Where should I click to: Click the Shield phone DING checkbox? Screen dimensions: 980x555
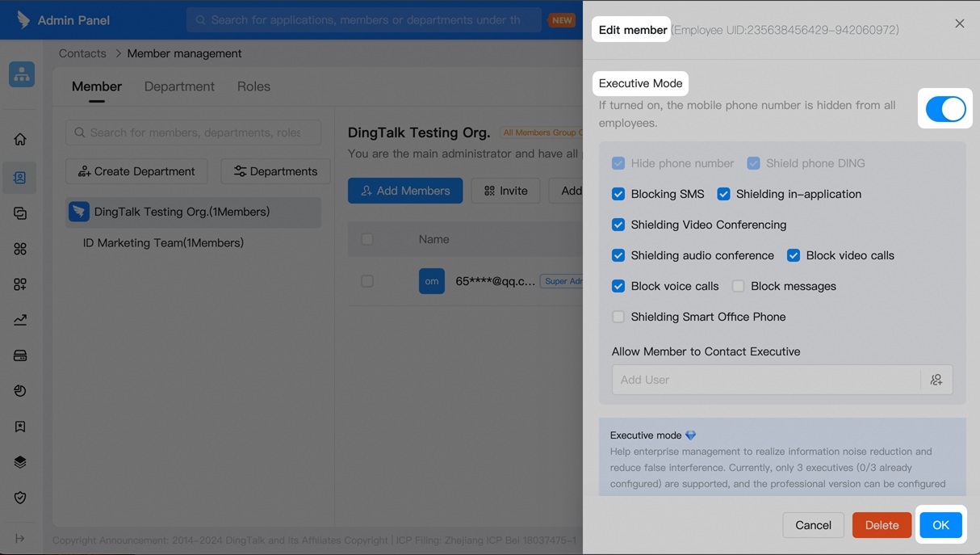click(x=754, y=163)
